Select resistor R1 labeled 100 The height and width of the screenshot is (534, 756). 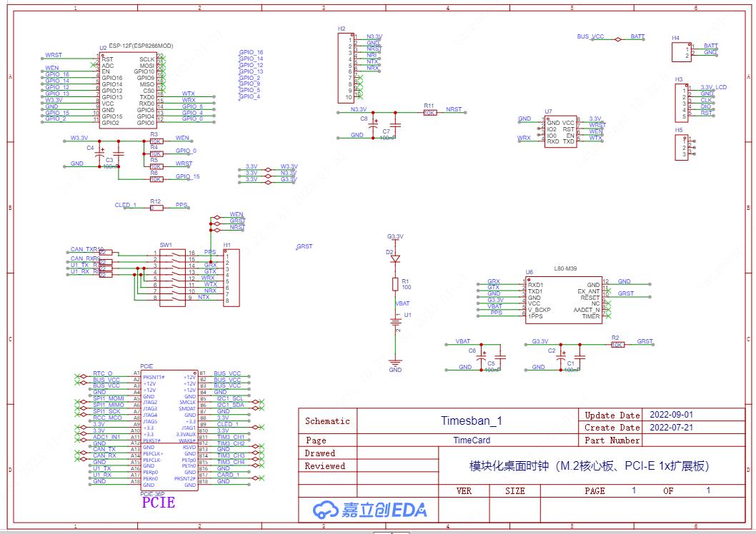point(395,284)
